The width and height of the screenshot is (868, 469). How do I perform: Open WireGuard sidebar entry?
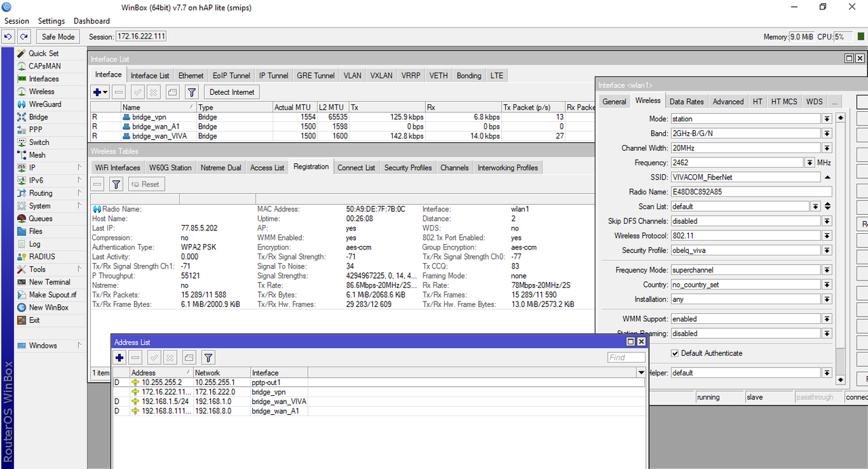pos(45,104)
